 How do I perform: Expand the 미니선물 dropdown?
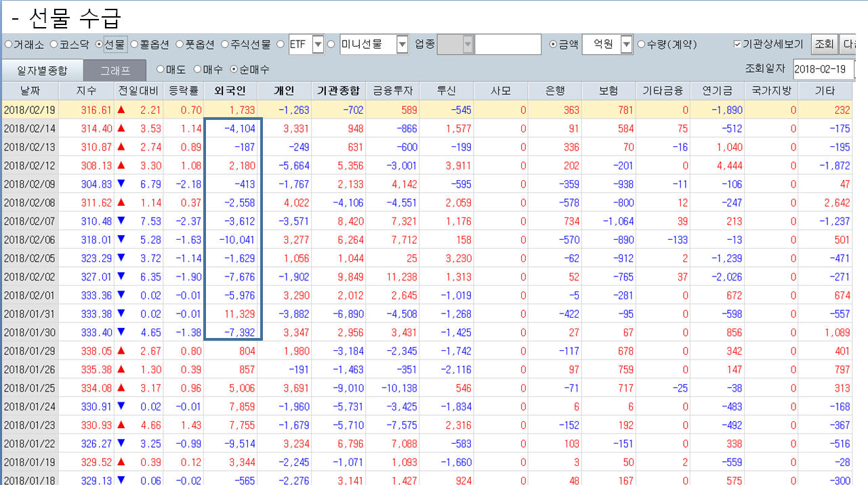coord(402,45)
